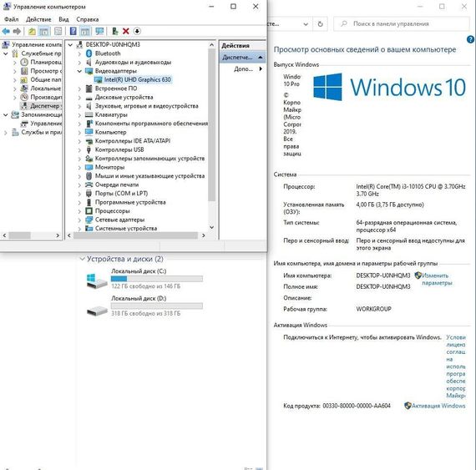Click the refresh button in Control Panel address bar

coord(320,24)
